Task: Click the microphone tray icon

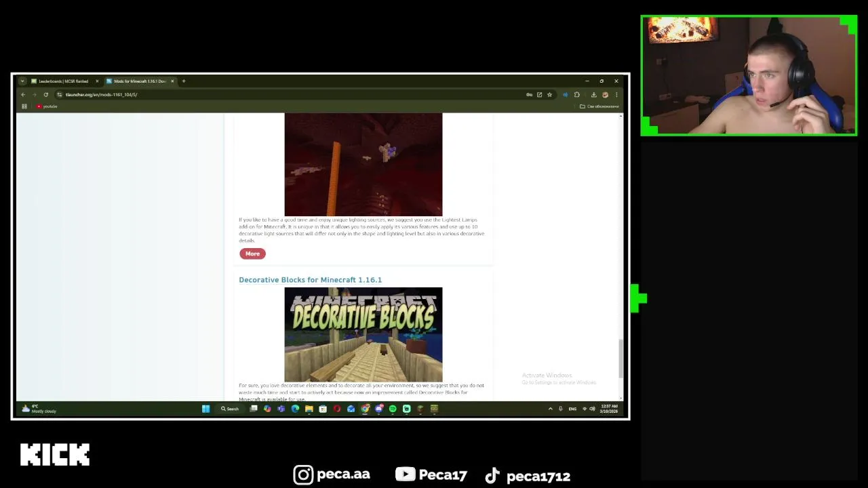Action: [561, 409]
